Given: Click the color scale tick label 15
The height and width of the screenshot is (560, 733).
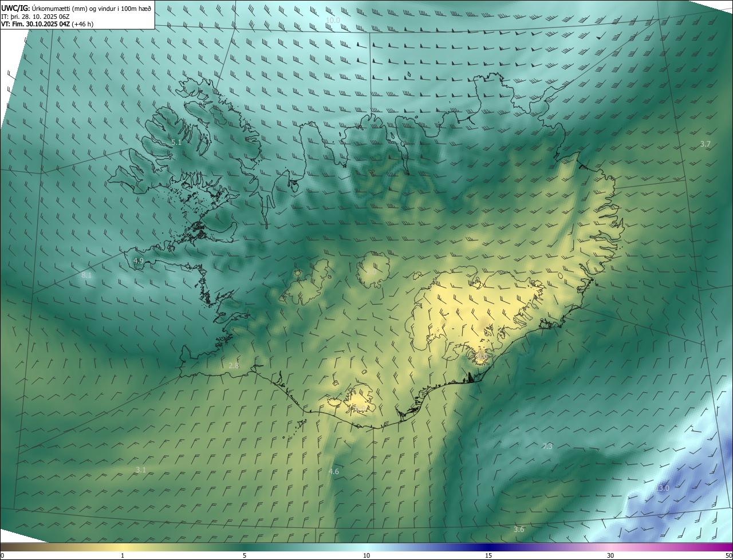Looking at the screenshot, I should [x=488, y=556].
